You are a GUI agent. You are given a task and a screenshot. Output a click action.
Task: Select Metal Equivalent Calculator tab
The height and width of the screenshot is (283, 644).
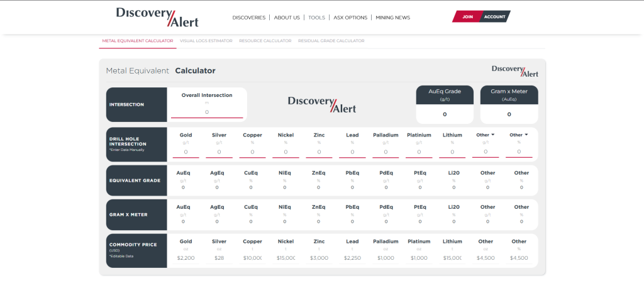pyautogui.click(x=138, y=41)
